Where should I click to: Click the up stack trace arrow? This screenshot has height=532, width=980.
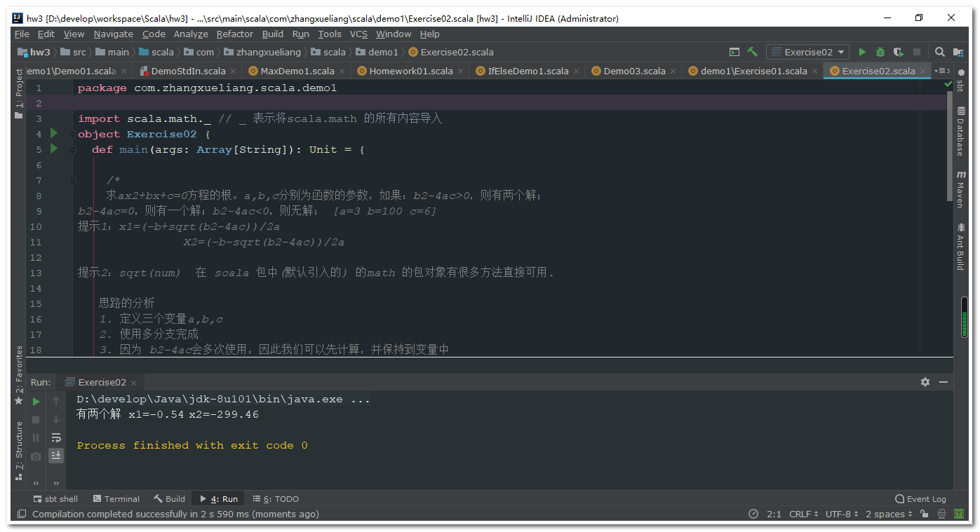click(x=56, y=402)
